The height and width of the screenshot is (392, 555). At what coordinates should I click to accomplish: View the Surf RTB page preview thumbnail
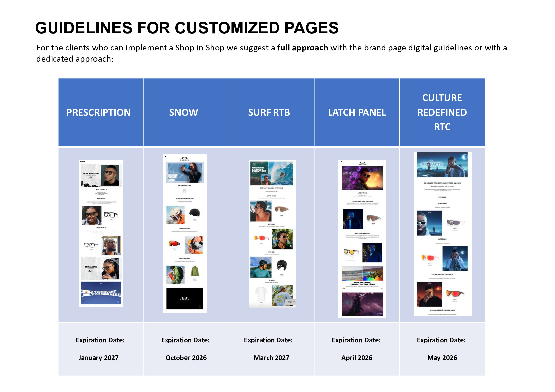point(273,234)
